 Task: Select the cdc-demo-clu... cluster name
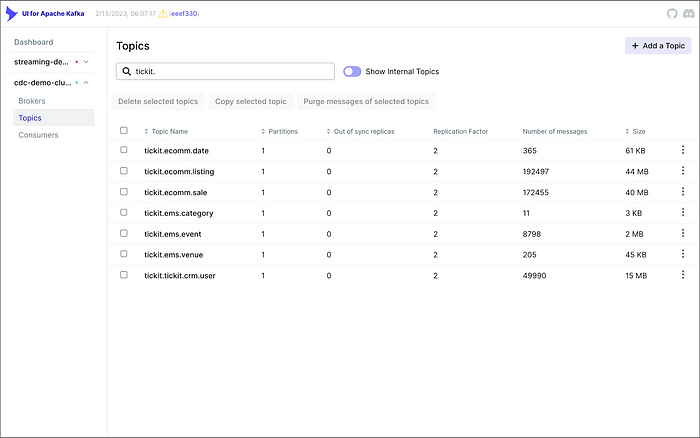[x=42, y=83]
